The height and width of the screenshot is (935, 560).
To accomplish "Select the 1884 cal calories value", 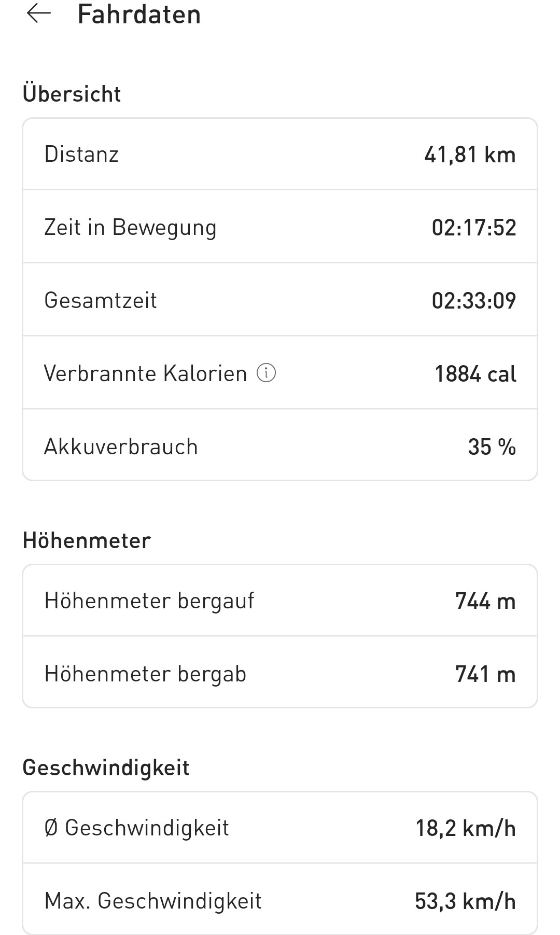I will 475,374.
